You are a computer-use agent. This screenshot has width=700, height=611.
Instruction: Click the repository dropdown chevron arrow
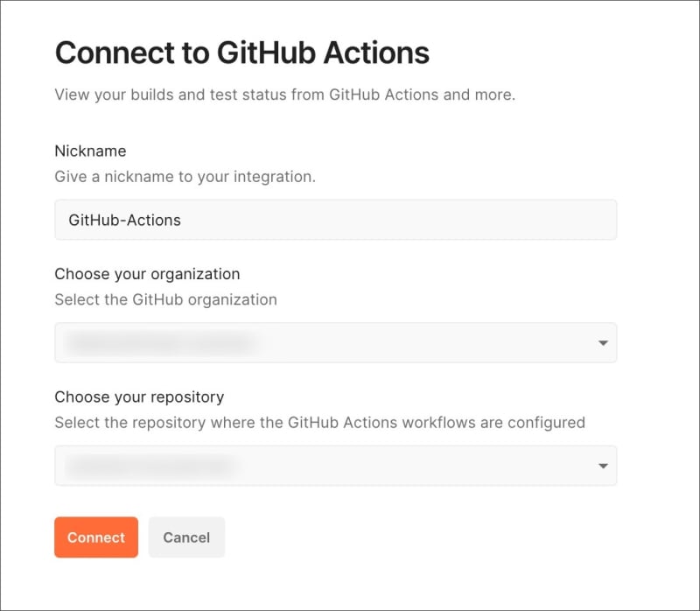pos(604,466)
